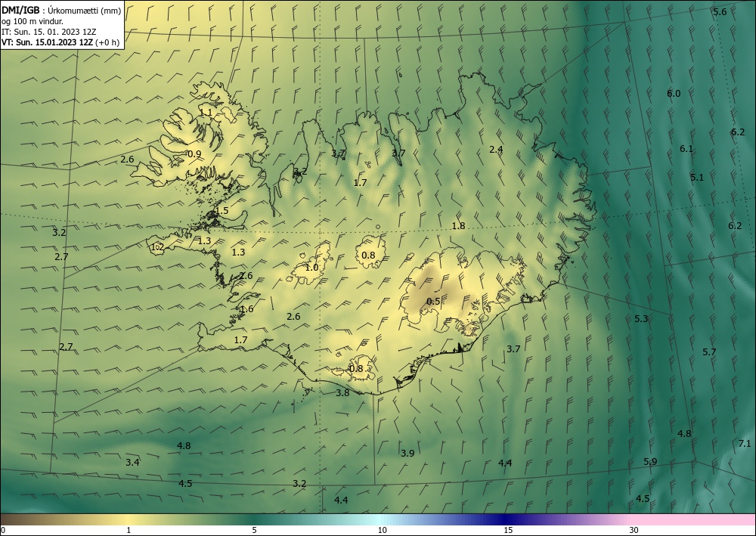756x536 pixels.
Task: Click the 'DMI/IGB : Úrkomumætti (mm)' legend title
Action: click(x=61, y=11)
